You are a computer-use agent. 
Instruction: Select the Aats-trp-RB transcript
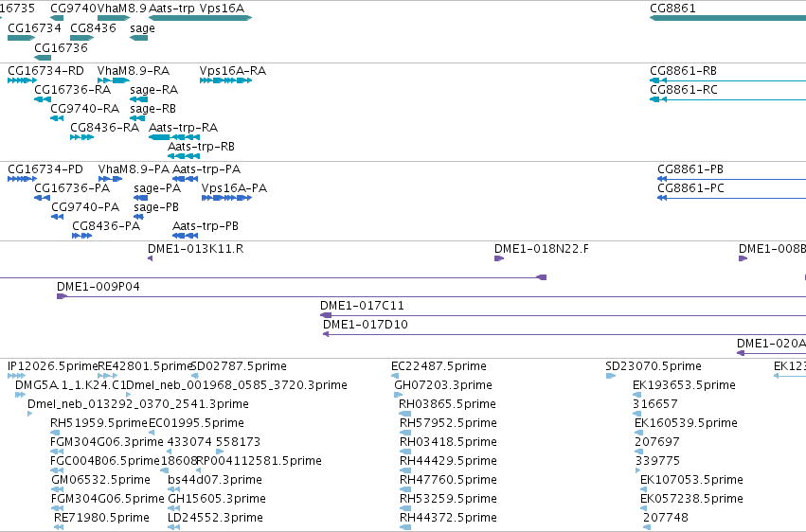tap(184, 156)
